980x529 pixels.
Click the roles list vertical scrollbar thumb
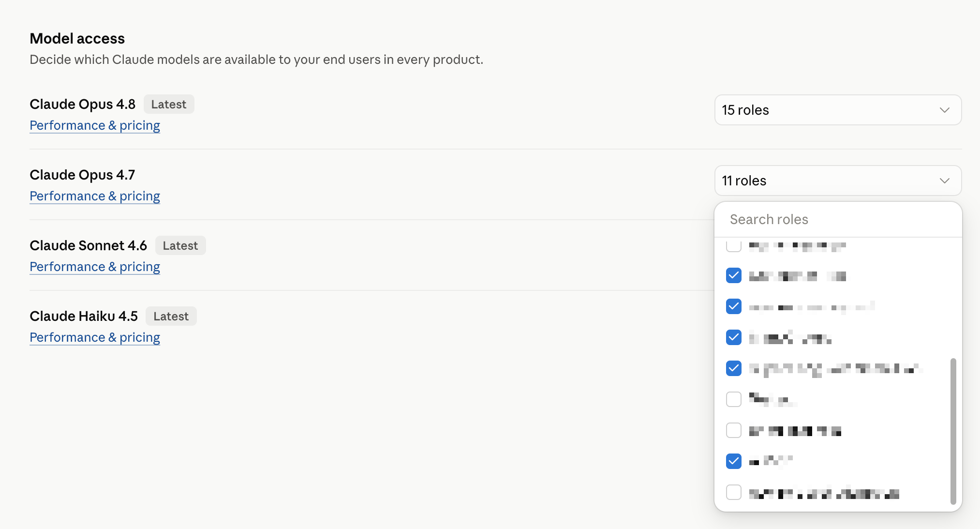[953, 431]
